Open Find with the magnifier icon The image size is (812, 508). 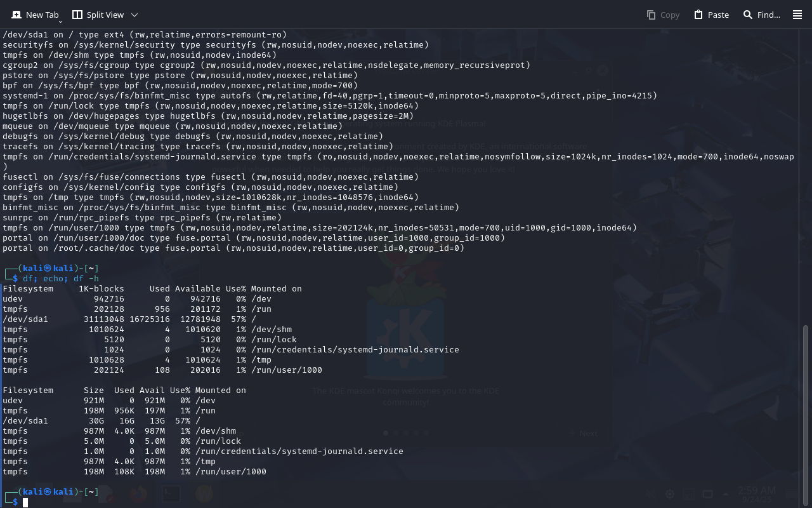748,15
